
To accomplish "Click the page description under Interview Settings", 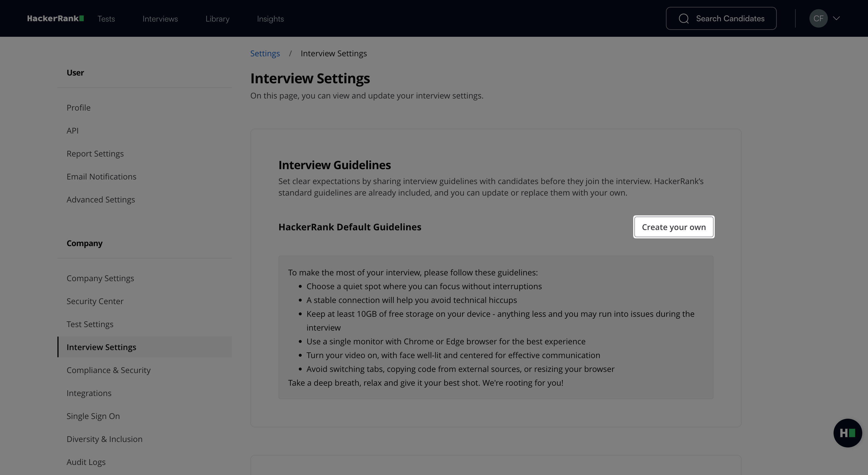I will [x=367, y=96].
